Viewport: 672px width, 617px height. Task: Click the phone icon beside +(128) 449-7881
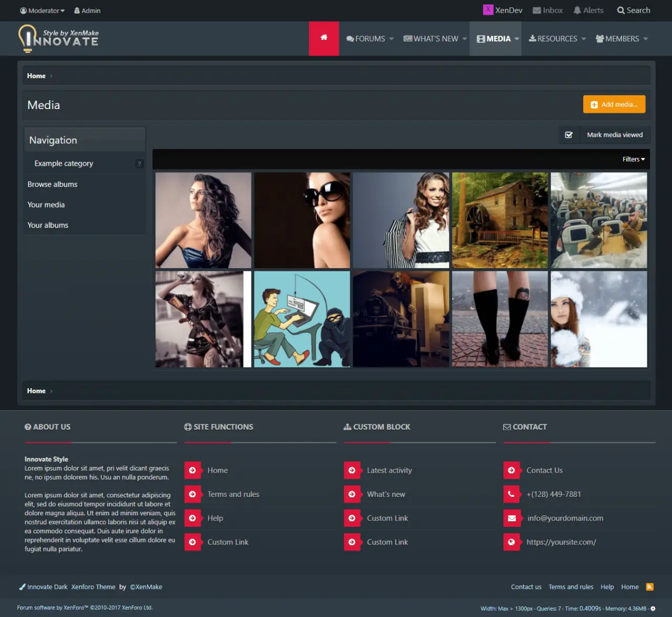coord(511,494)
